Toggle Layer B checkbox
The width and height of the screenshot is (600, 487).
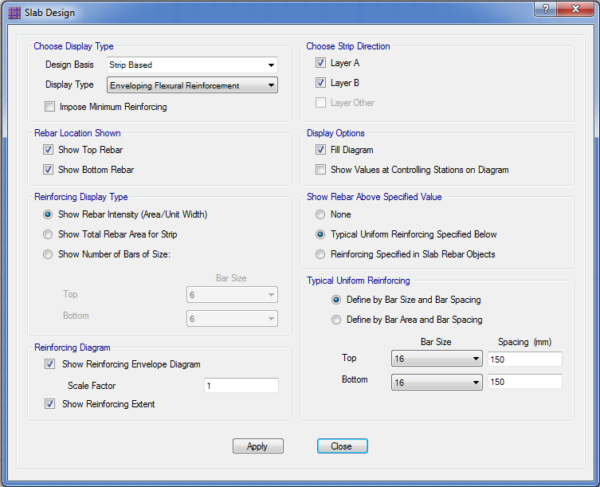coord(321,82)
